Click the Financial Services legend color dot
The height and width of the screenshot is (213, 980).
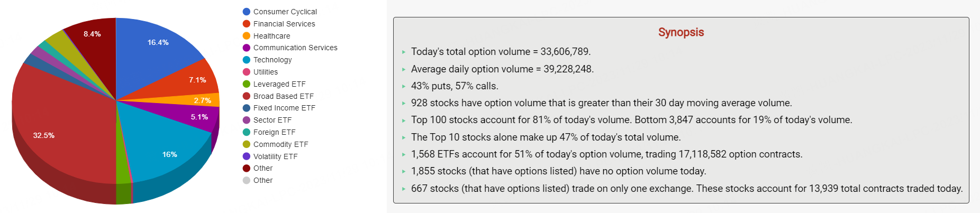pos(247,24)
